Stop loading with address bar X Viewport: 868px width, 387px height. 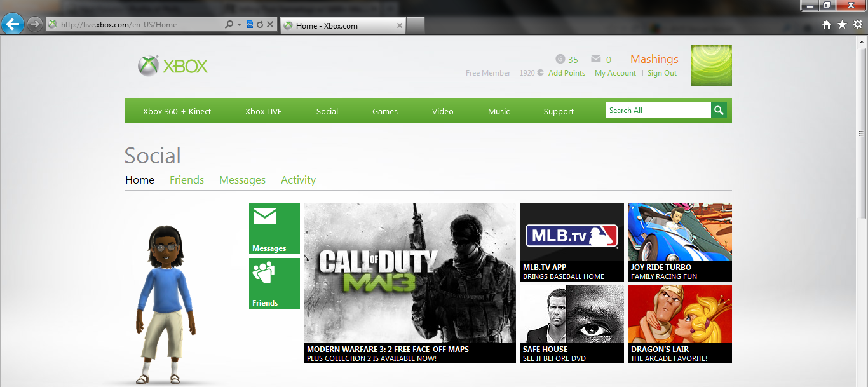click(270, 24)
